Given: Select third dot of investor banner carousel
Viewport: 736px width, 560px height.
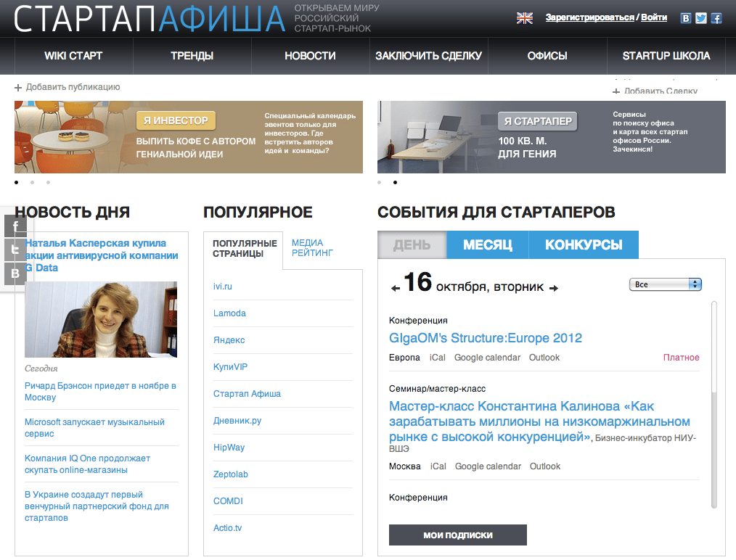Looking at the screenshot, I should [x=49, y=183].
